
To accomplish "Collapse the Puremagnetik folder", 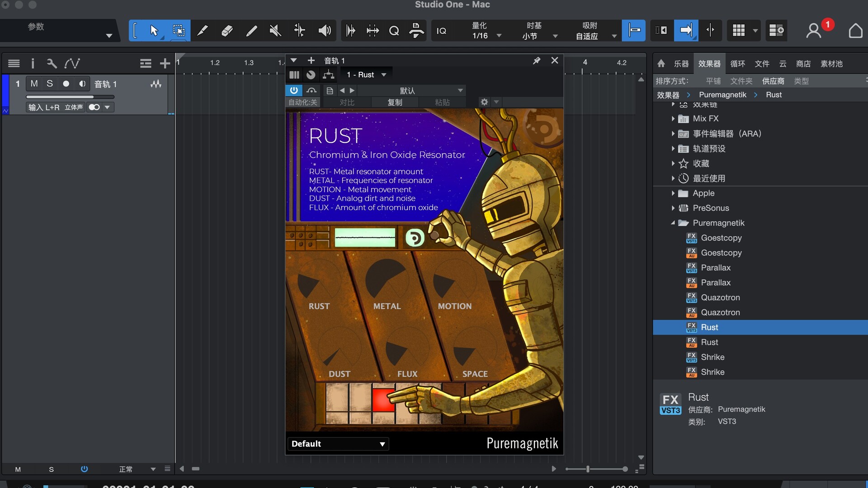I will coord(673,223).
